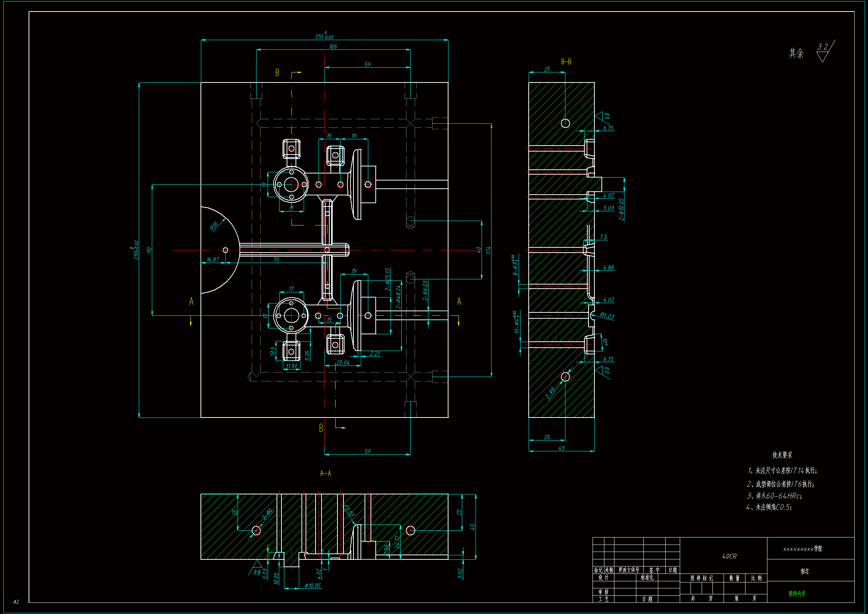868x614 pixels.
Task: Select the 70 horizontal dimension text
Action: click(x=276, y=260)
